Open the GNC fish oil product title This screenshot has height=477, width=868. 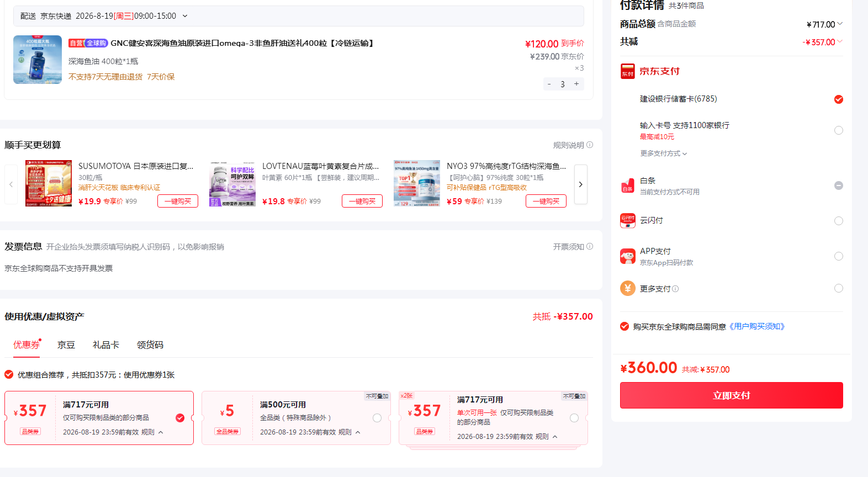[x=243, y=43]
